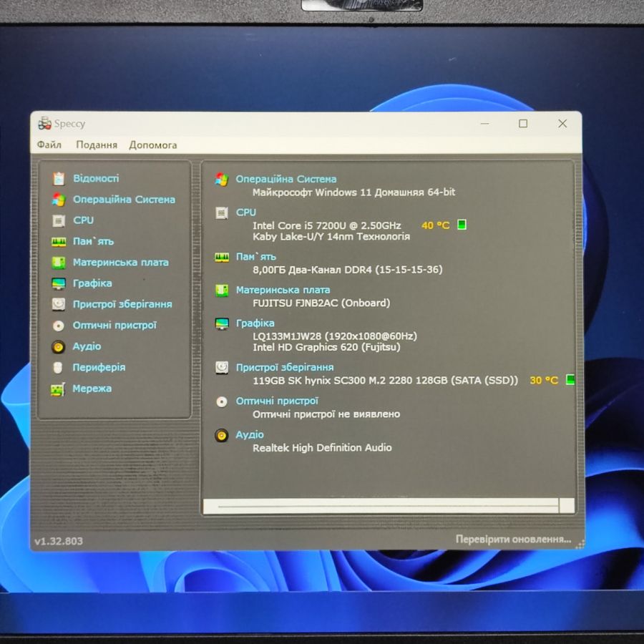Image resolution: width=644 pixels, height=644 pixels.
Task: Click the RAM icon next to sidebar Пам'ять
Action: pos(59,242)
